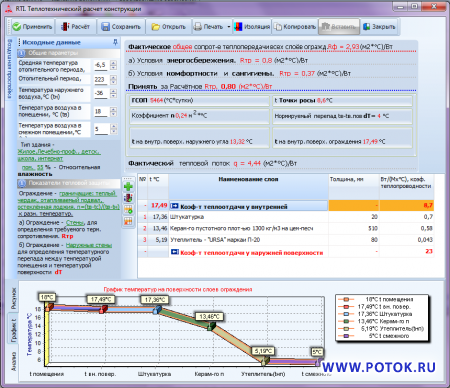Screen dimensions: 450x388
Task: Click the 223 heating period field
Action: pos(101,80)
